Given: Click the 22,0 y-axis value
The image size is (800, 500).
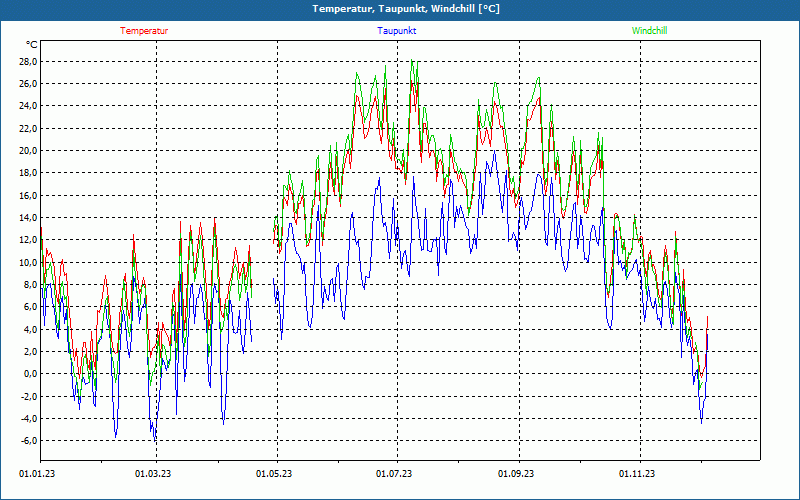Looking at the screenshot, I should click(28, 129).
